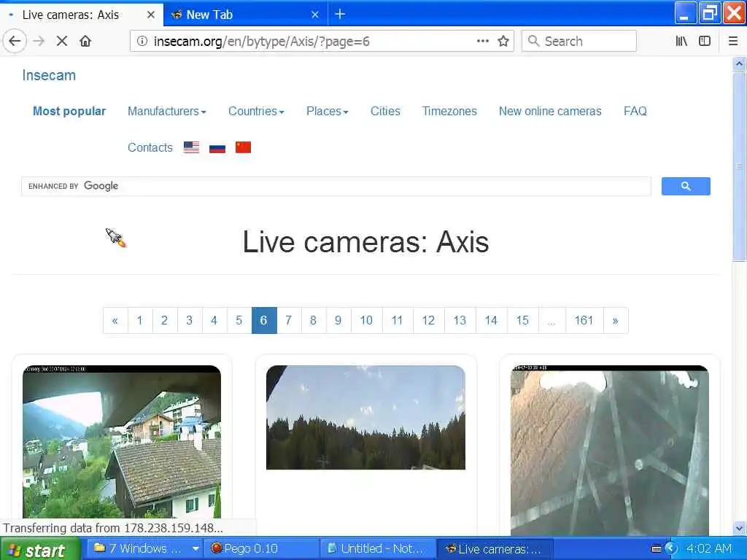747x560 pixels.
Task: Go to pagination page 7
Action: (289, 321)
